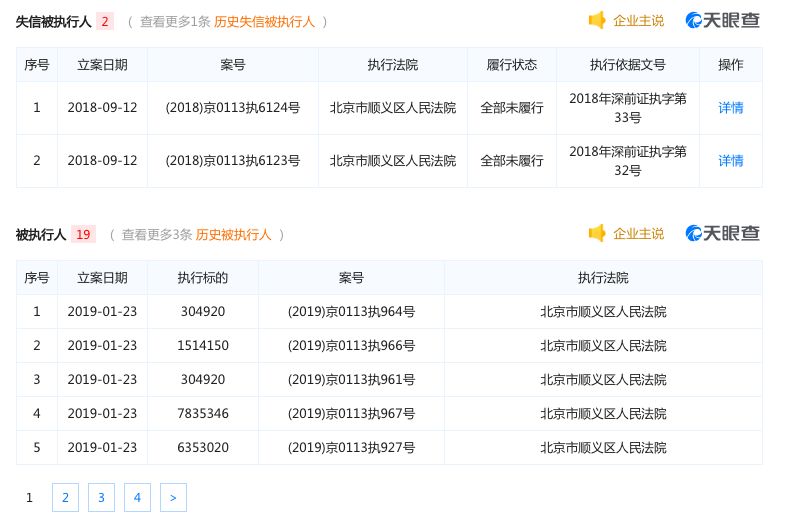Click the speaker icon in 被执行人 section
The image size is (786, 531).
pyautogui.click(x=597, y=233)
